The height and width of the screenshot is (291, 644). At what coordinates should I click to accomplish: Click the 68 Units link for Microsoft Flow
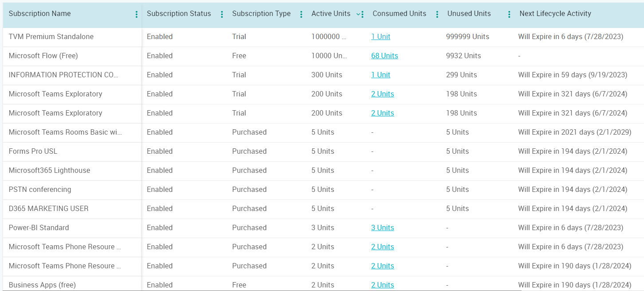point(385,56)
